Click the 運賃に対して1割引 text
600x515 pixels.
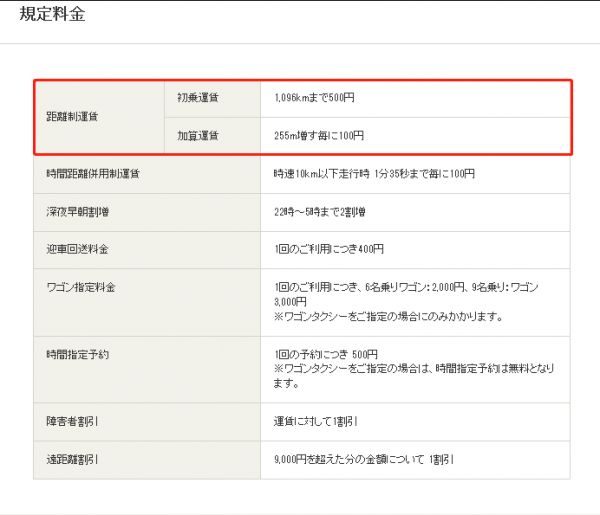[319, 421]
